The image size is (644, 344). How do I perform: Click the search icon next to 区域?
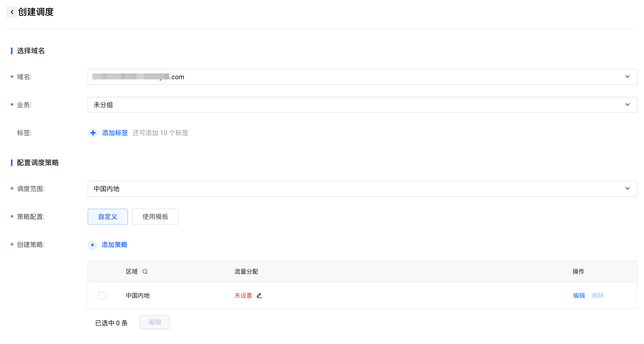tap(145, 271)
